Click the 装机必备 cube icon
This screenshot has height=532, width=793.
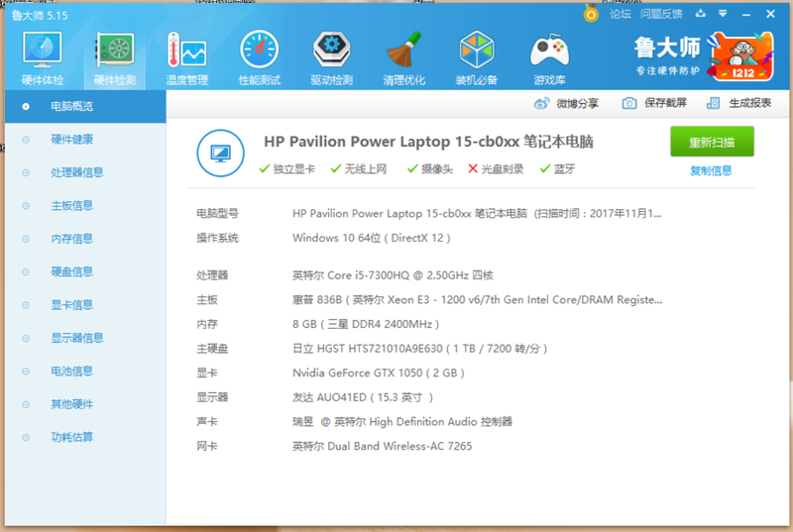tap(476, 55)
